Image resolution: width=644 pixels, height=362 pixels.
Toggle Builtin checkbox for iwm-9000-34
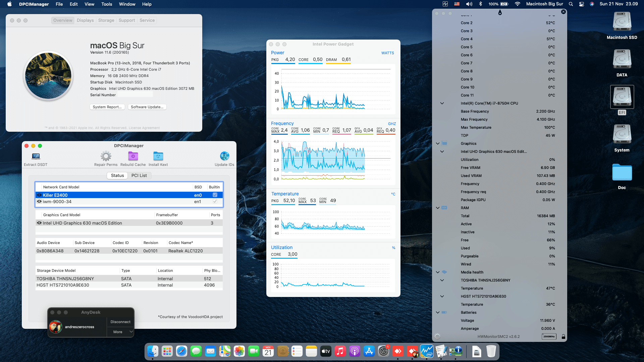[215, 201]
